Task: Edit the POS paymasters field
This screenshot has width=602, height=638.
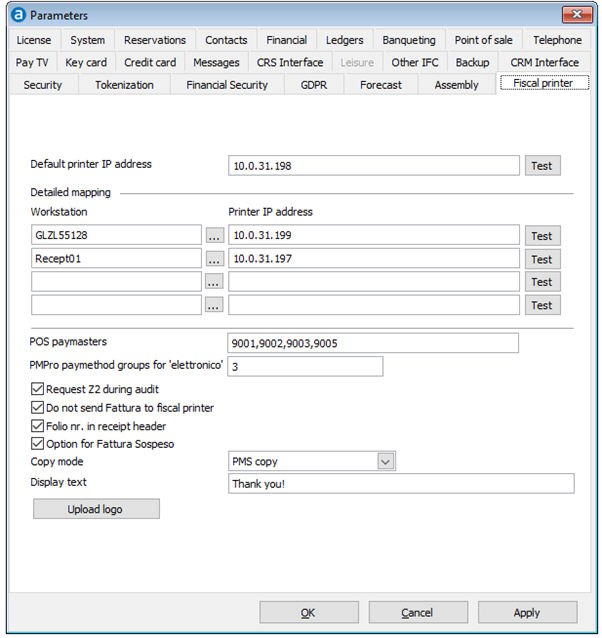Action: coord(373,343)
